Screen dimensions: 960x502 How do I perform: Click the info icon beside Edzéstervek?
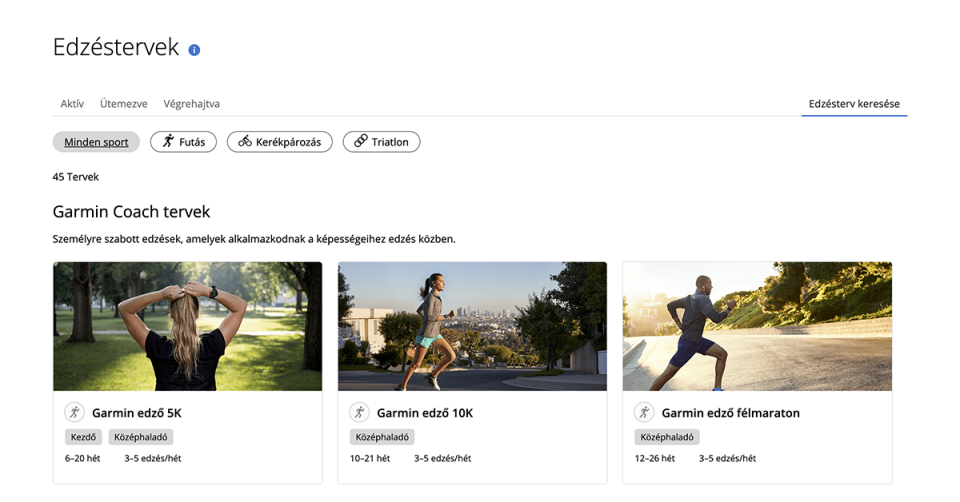(x=194, y=50)
